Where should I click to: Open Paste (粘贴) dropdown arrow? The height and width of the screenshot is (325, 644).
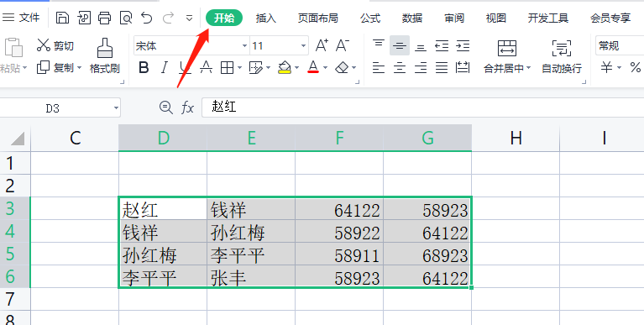(24, 68)
